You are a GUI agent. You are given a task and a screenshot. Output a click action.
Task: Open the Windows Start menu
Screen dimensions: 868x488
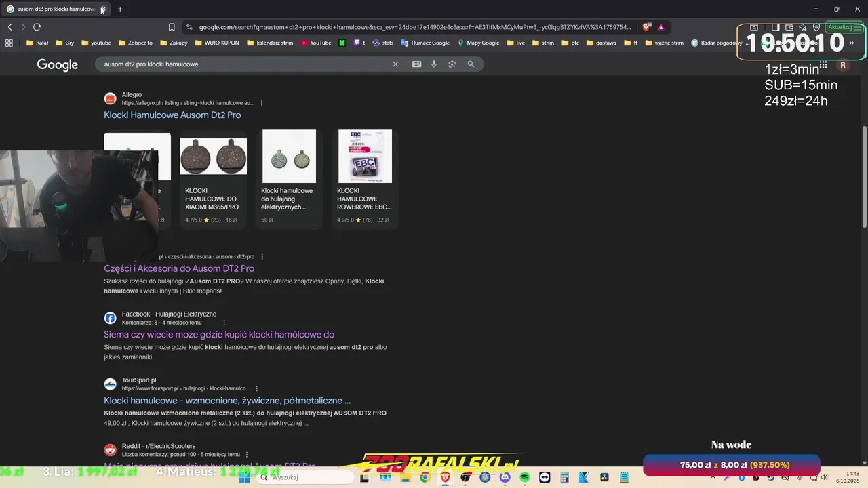245,477
